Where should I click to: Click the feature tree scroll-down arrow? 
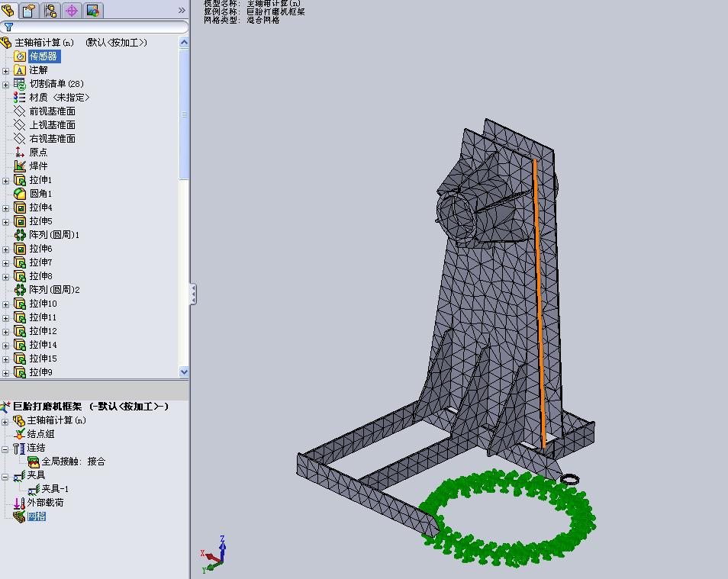tap(184, 372)
